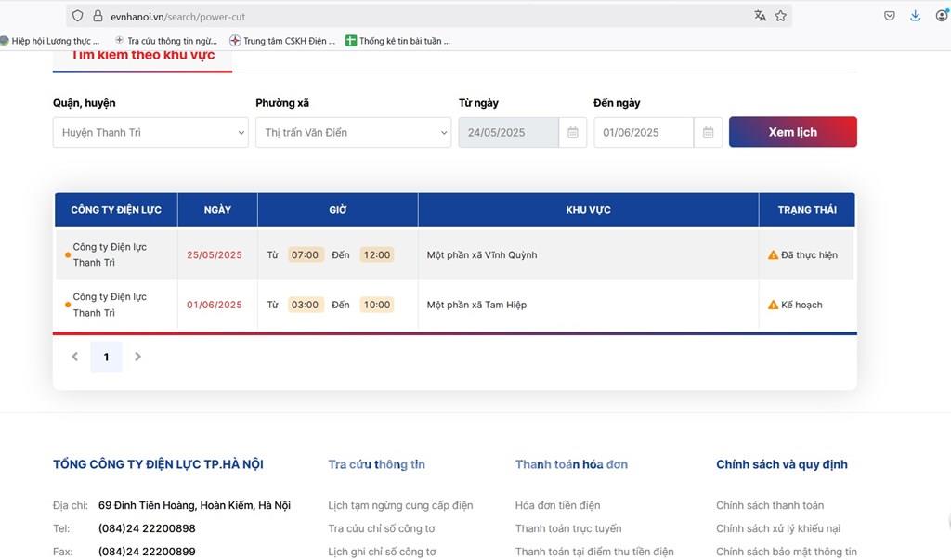Open Hóa đơn tiền điện link
This screenshot has width=951, height=560.
coord(557,505)
